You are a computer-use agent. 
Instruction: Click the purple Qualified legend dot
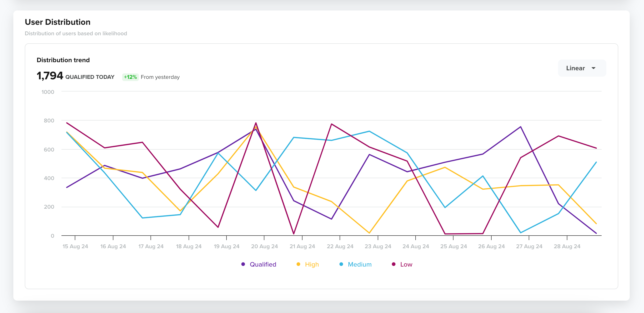click(243, 264)
